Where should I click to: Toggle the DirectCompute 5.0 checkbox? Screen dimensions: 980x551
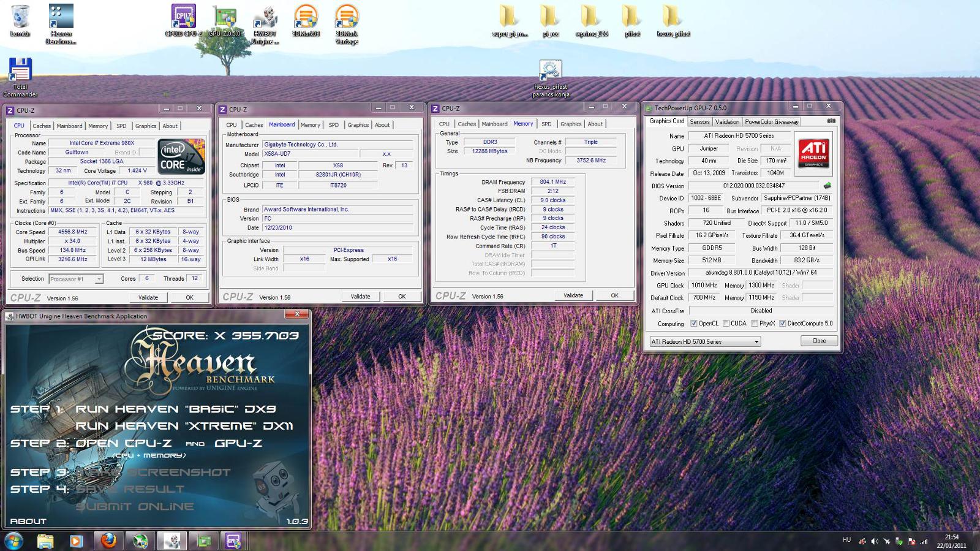click(782, 324)
